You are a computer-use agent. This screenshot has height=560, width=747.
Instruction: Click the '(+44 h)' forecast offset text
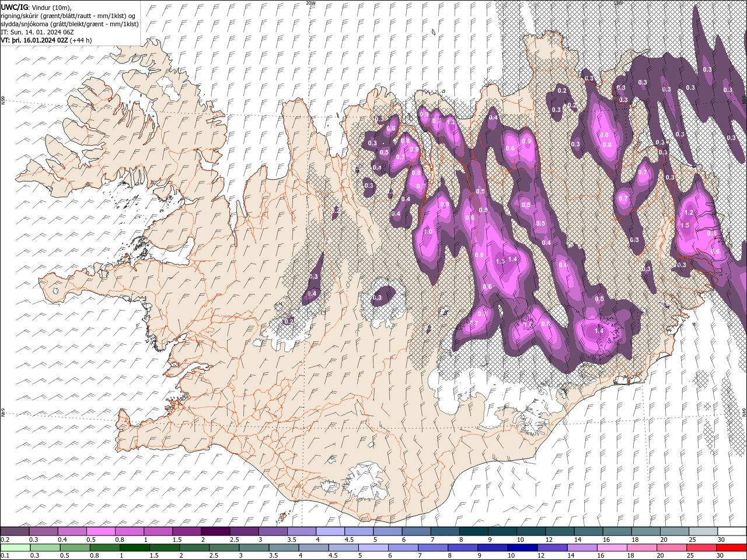81,40
